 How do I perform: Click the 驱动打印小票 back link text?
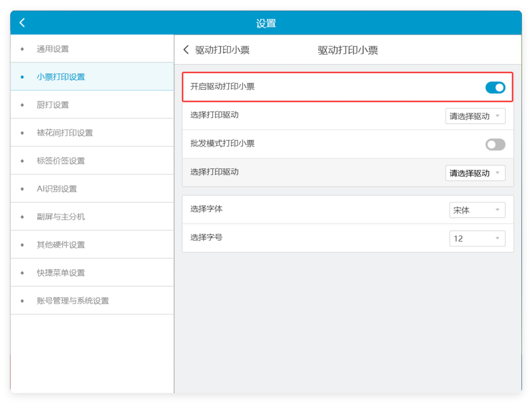click(222, 50)
